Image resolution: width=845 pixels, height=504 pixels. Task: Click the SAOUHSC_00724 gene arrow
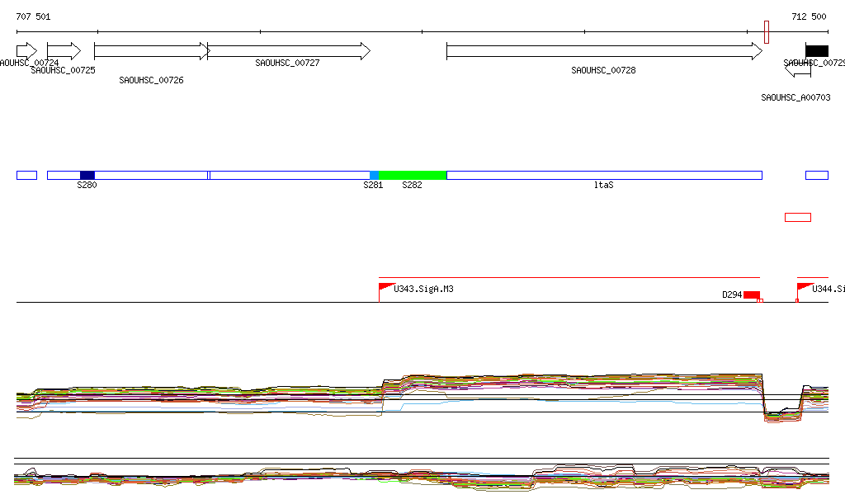click(26, 51)
